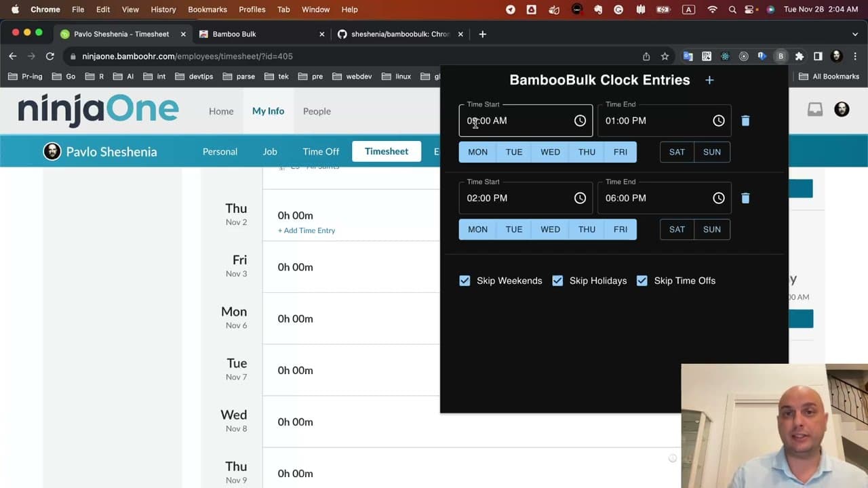Toggle THU in the second entry
This screenshot has width=868, height=488.
click(x=587, y=229)
